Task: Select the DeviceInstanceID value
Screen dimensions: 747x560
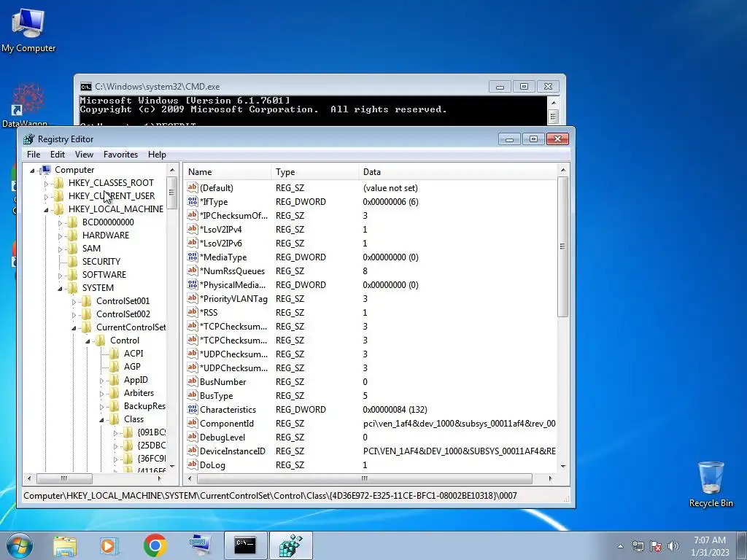Action: pyautogui.click(x=233, y=451)
